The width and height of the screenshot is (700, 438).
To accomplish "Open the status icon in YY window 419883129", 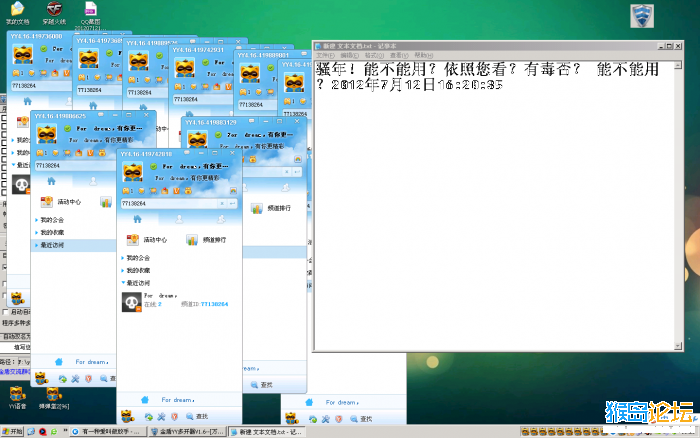I will [218, 135].
